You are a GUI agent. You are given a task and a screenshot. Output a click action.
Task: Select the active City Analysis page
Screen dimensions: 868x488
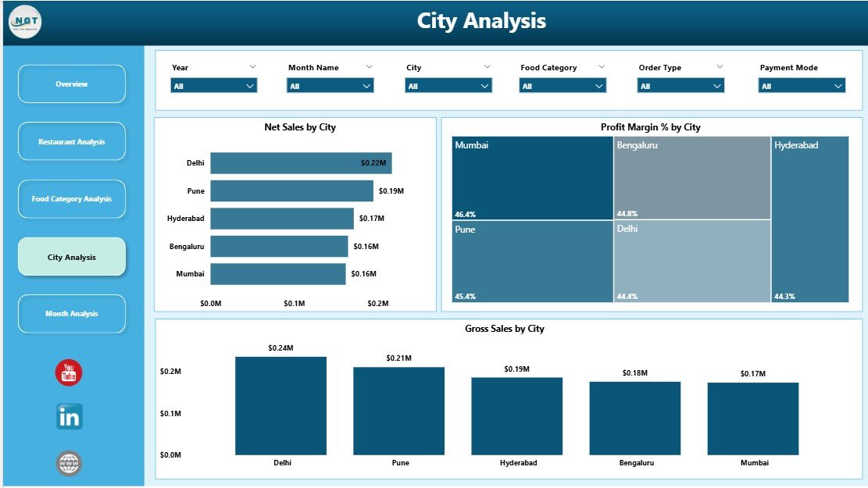point(71,256)
